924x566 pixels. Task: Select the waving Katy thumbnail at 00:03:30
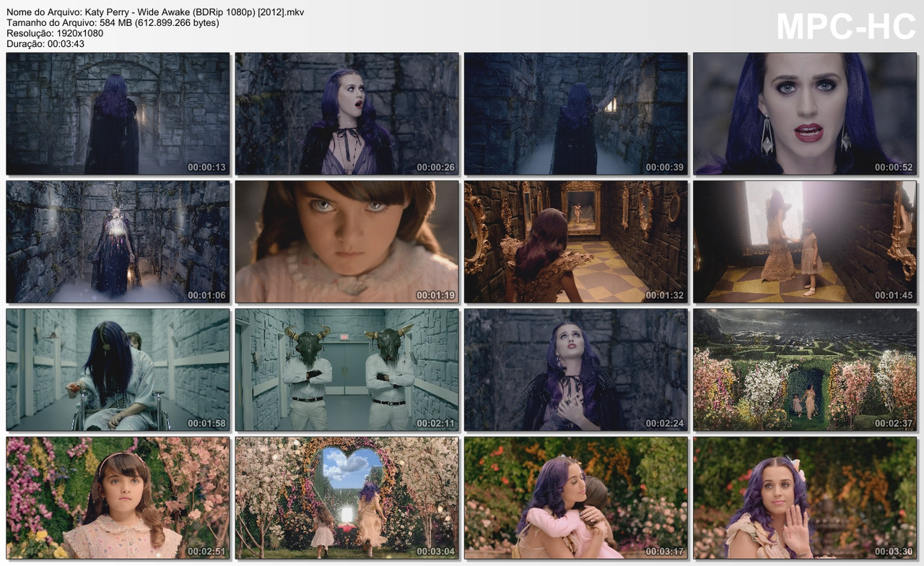(x=805, y=498)
